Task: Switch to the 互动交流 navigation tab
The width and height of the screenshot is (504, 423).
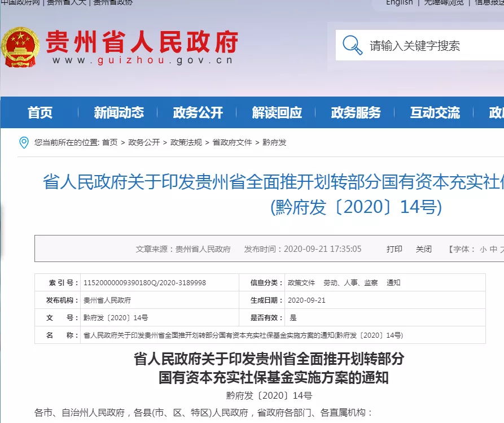Action: tap(435, 112)
